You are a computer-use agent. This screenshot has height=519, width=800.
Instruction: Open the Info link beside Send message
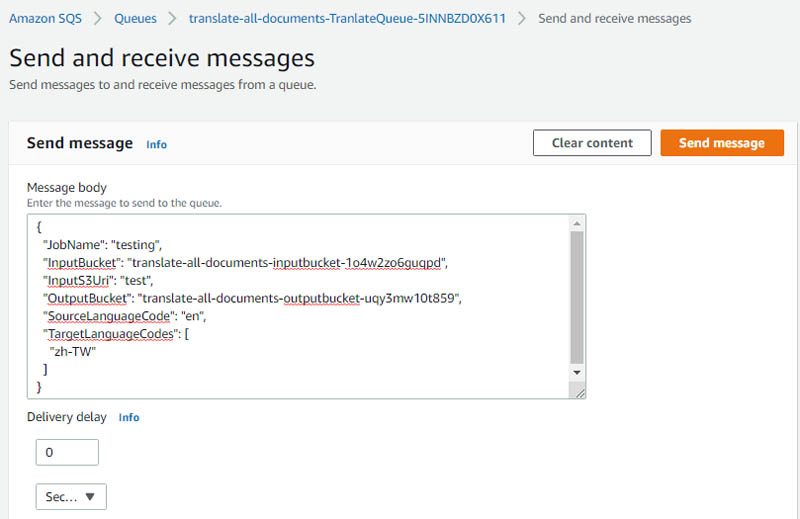pyautogui.click(x=156, y=144)
